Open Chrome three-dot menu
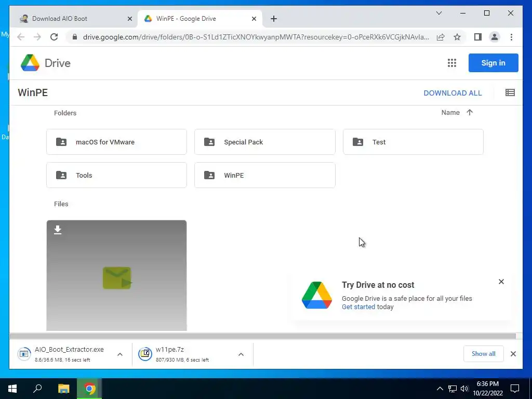 tap(511, 37)
